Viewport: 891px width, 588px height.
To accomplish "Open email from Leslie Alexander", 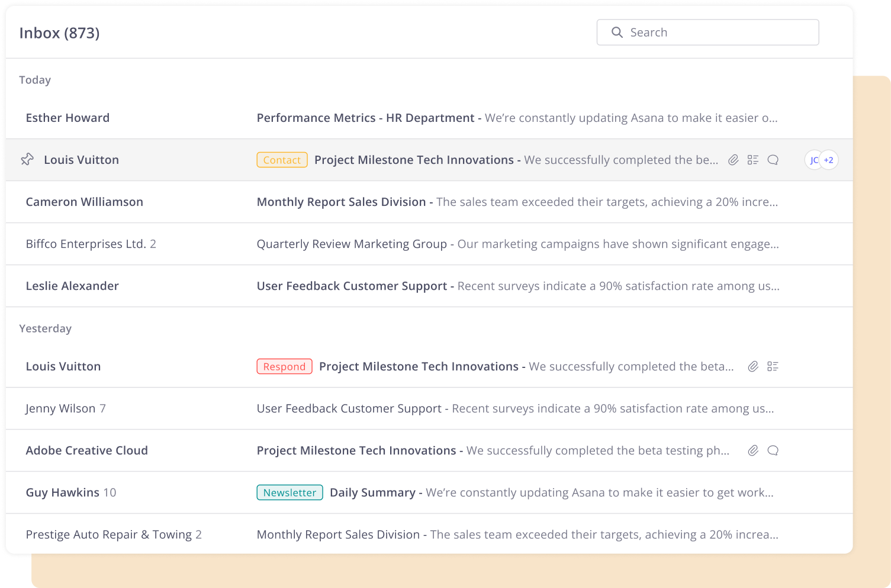I will [x=429, y=286].
